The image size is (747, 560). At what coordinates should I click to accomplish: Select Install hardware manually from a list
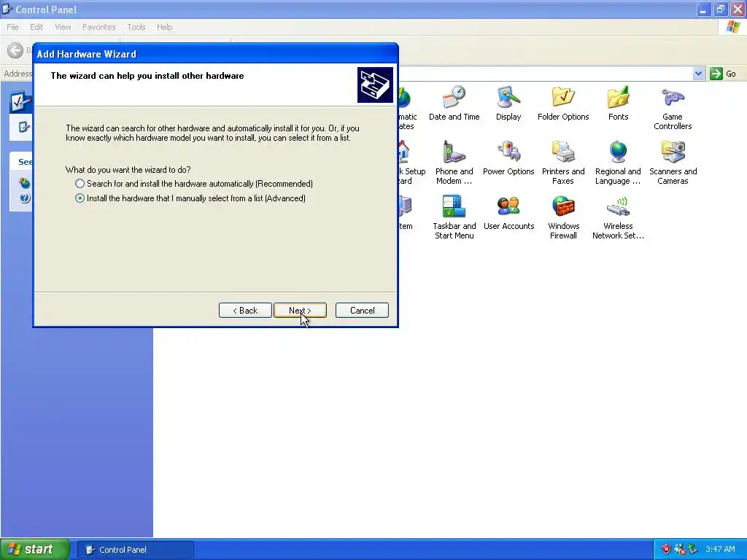pos(190,198)
